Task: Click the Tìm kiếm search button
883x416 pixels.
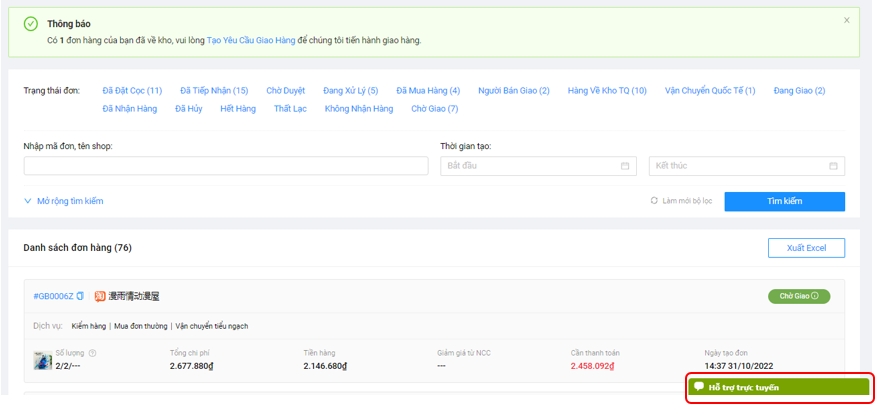Action: pos(784,201)
